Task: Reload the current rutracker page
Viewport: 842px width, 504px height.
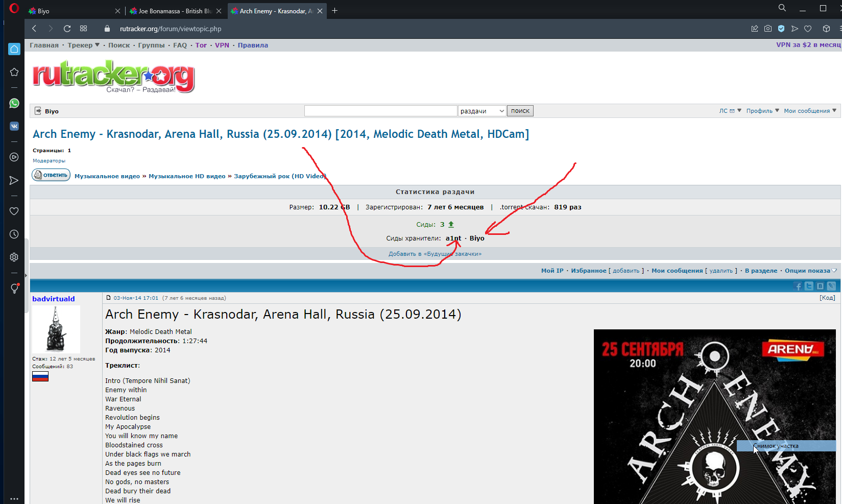Action: click(x=67, y=29)
